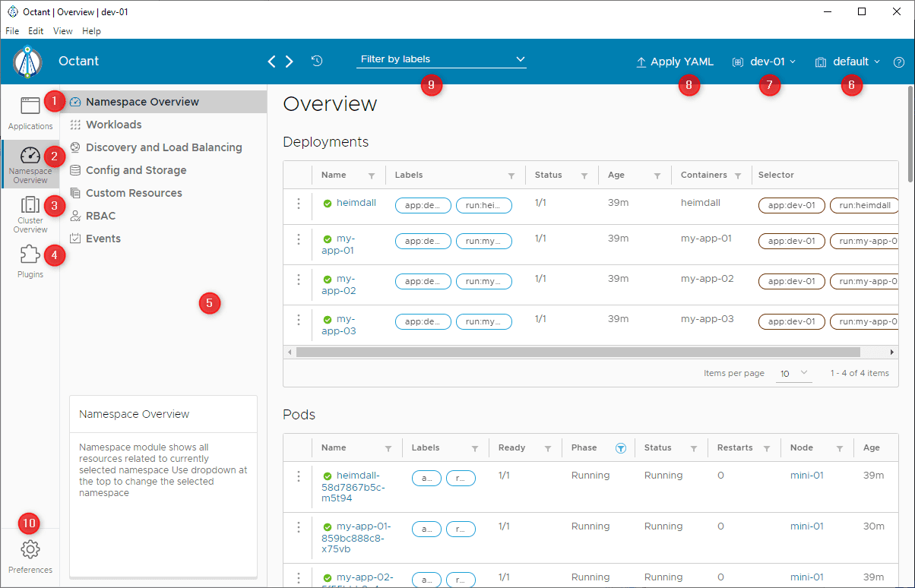This screenshot has width=915, height=588.
Task: Click Namespace Overview in left icon rail
Action: [30, 164]
